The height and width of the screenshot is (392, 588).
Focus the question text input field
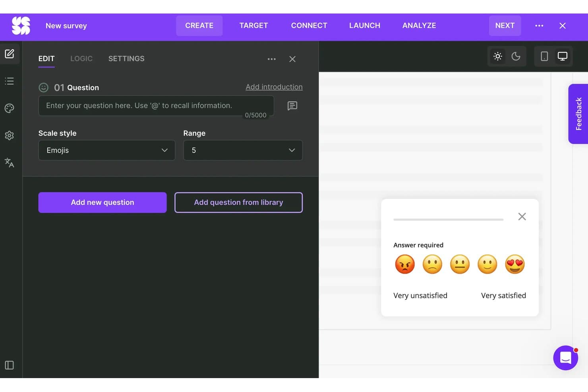[x=156, y=106]
